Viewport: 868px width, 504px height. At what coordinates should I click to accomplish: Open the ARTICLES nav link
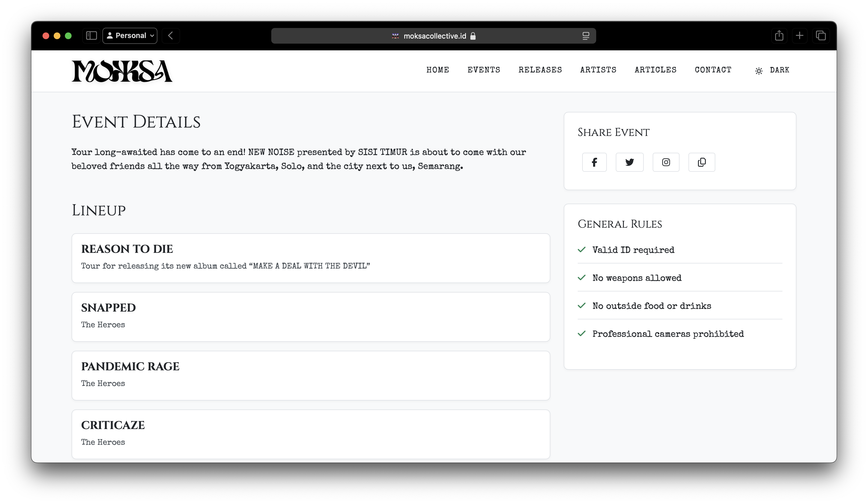coord(655,70)
